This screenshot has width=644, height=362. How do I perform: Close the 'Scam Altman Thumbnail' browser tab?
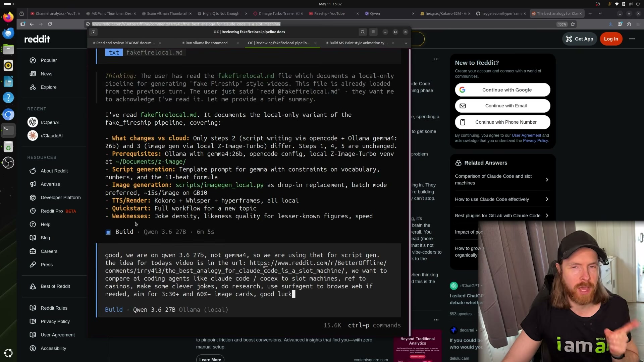tap(190, 14)
